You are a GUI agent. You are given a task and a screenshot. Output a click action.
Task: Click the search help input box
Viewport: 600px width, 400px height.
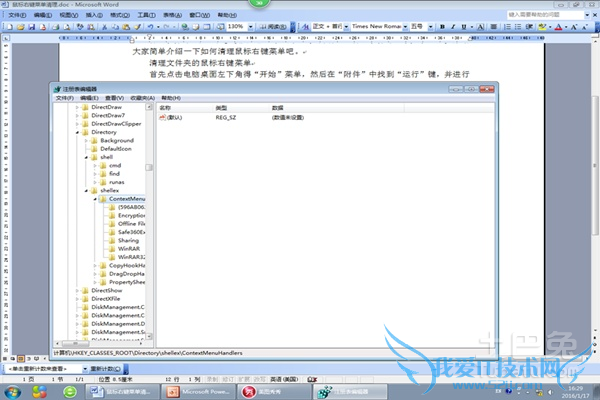tap(545, 15)
